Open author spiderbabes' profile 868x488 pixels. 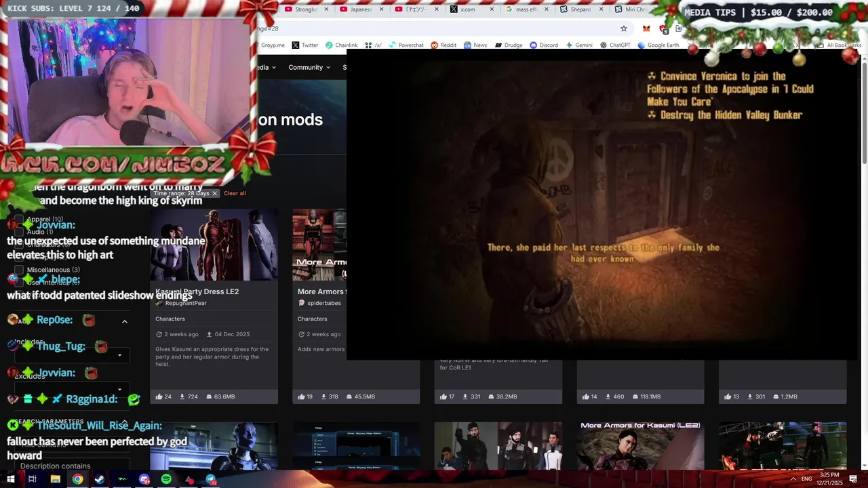[323, 303]
